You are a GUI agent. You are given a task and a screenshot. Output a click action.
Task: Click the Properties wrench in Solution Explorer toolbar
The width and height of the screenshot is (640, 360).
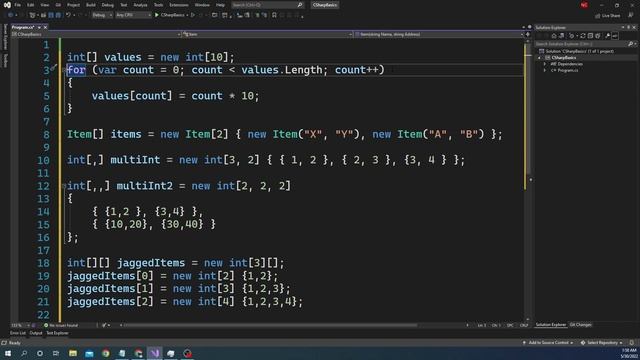[608, 36]
